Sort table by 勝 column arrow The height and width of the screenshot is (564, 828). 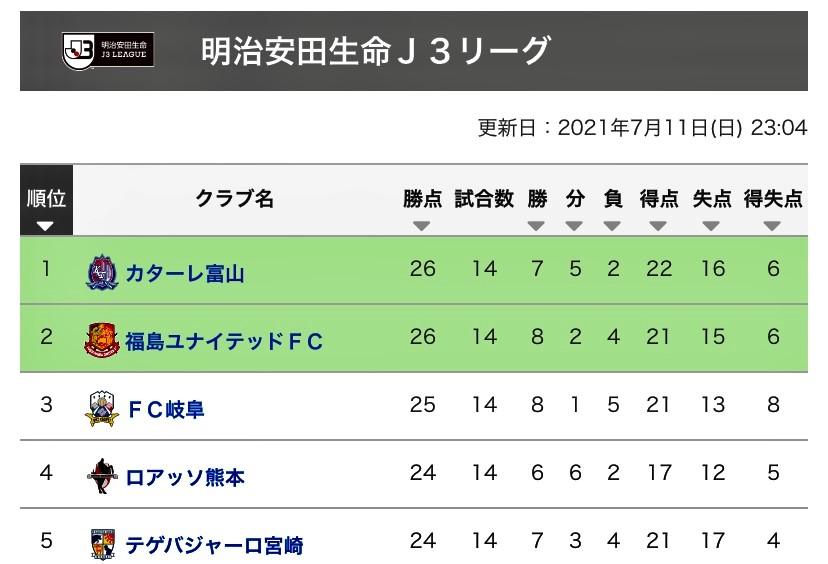point(536,226)
